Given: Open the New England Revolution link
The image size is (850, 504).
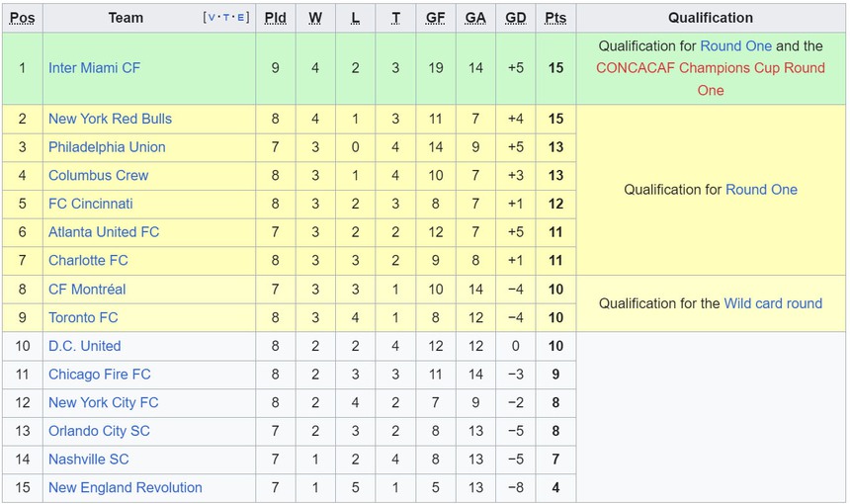Looking at the screenshot, I should pyautogui.click(x=125, y=487).
